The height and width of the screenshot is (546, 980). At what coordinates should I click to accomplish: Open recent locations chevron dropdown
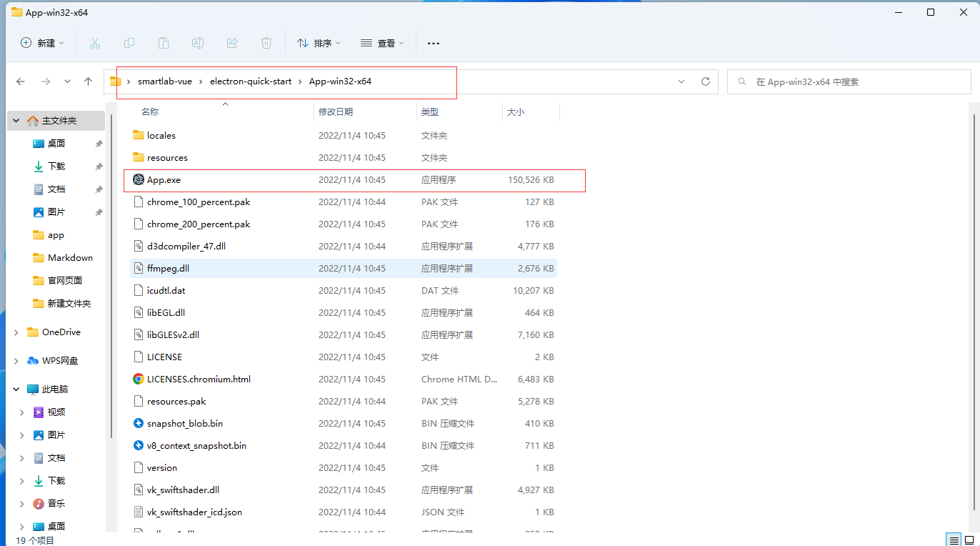pos(67,81)
